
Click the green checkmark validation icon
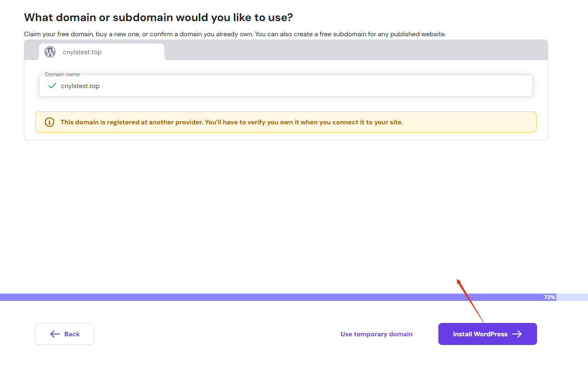[x=52, y=86]
